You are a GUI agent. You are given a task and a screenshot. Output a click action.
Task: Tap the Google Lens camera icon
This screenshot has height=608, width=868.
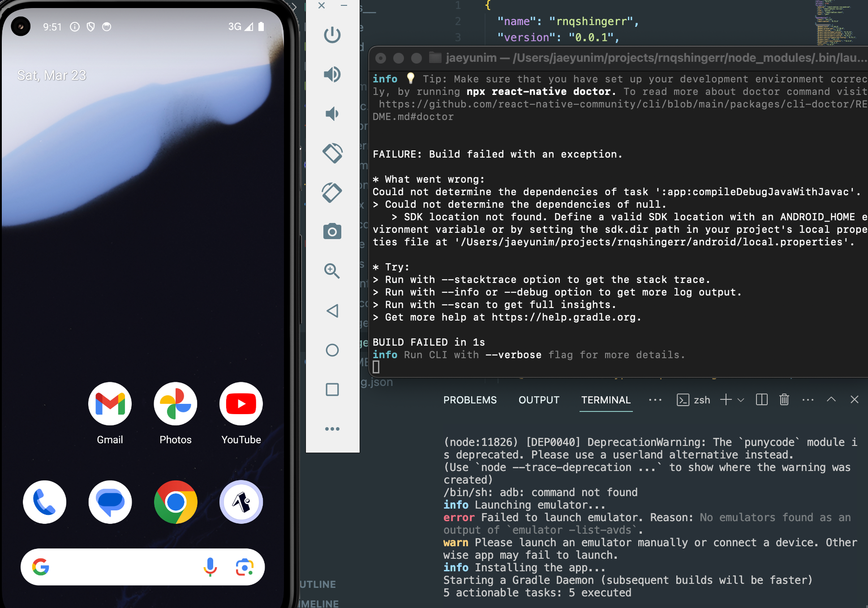(245, 567)
